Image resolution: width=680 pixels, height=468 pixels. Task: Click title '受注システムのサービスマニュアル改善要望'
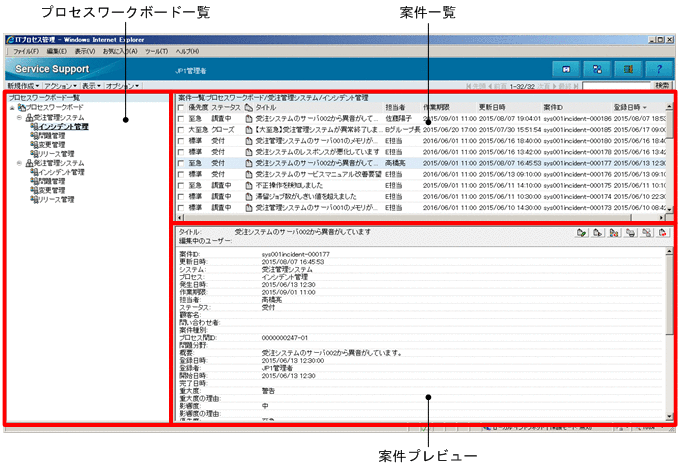coord(318,174)
